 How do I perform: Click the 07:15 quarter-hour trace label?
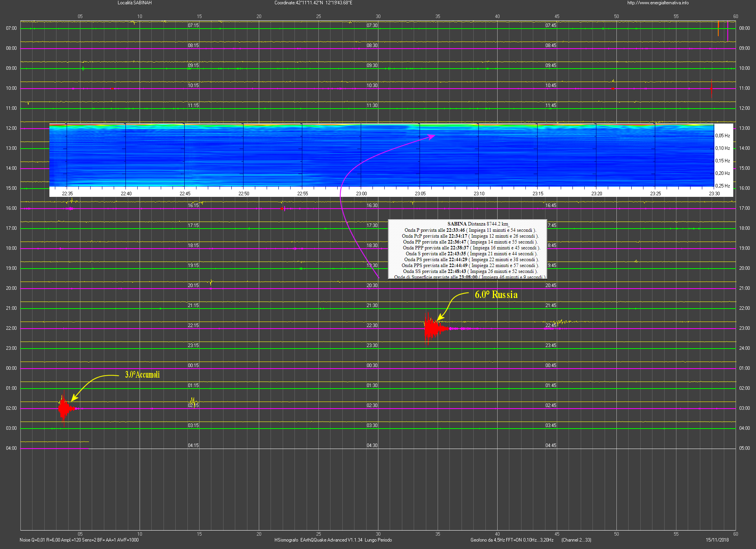click(x=193, y=25)
